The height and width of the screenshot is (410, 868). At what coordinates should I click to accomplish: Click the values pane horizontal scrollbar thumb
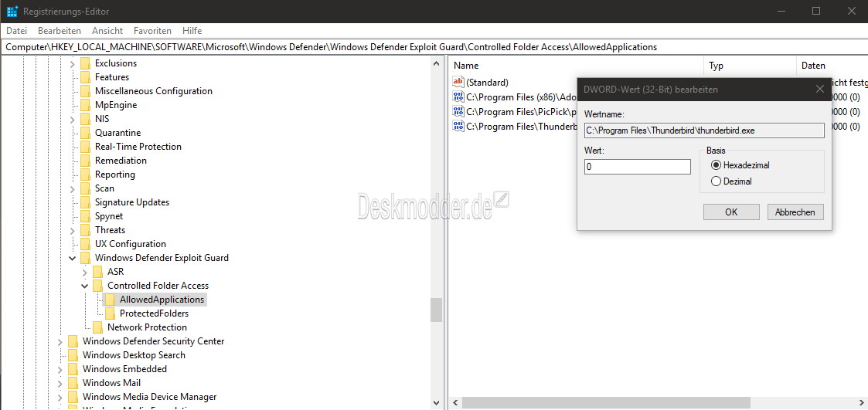pyautogui.click(x=606, y=403)
